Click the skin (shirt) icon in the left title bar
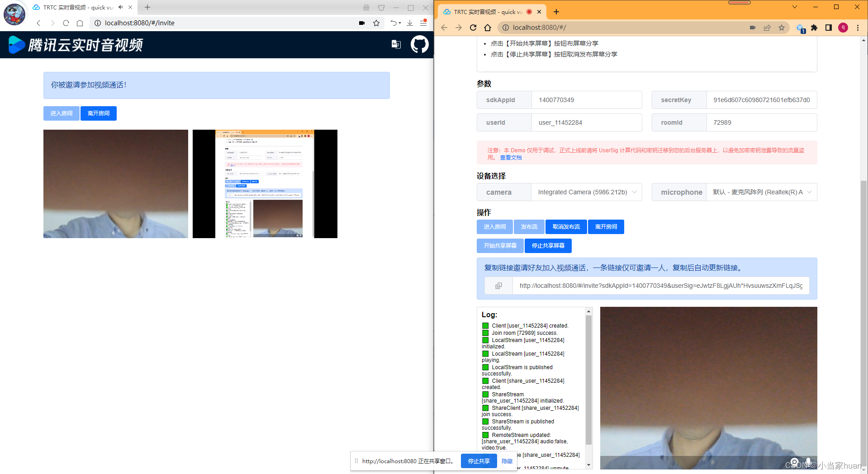This screenshot has width=868, height=474. tap(381, 8)
